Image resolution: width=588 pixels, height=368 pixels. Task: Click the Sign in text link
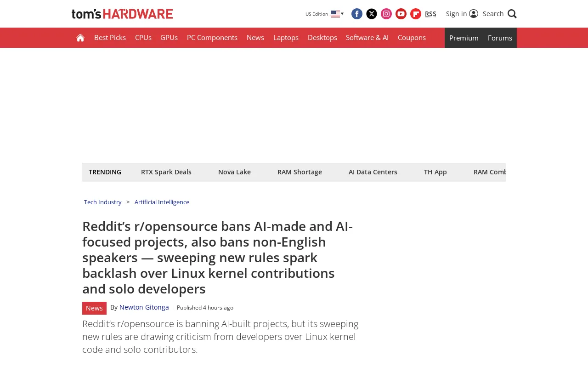pyautogui.click(x=456, y=14)
